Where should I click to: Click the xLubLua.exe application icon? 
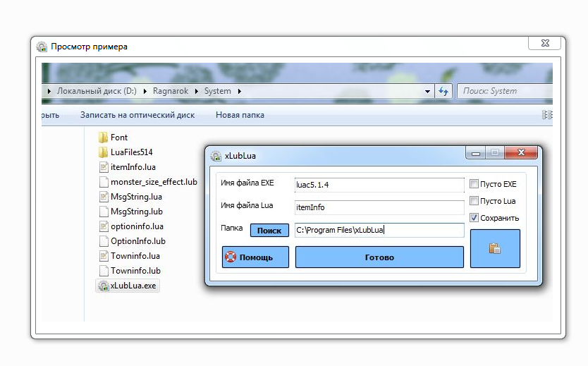coord(104,286)
